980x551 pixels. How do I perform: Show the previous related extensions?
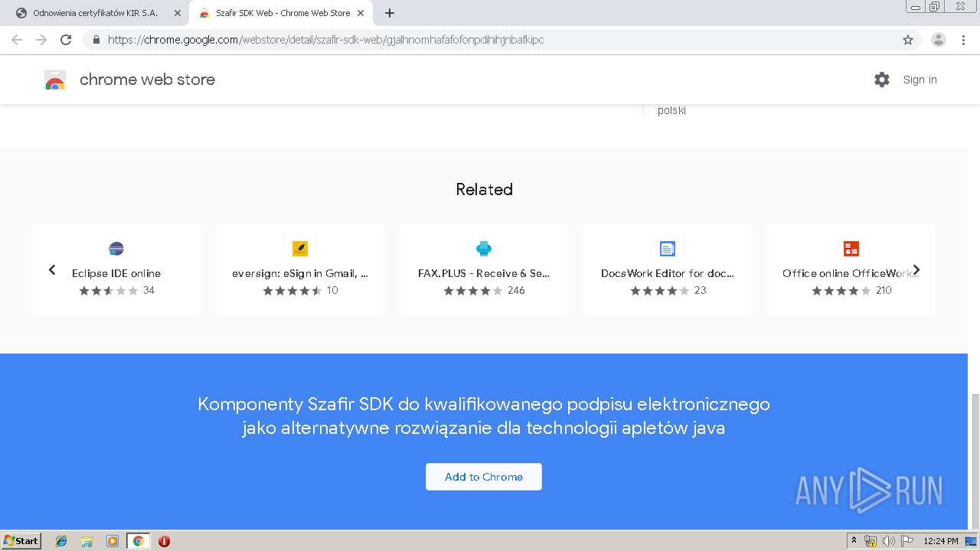coord(52,269)
